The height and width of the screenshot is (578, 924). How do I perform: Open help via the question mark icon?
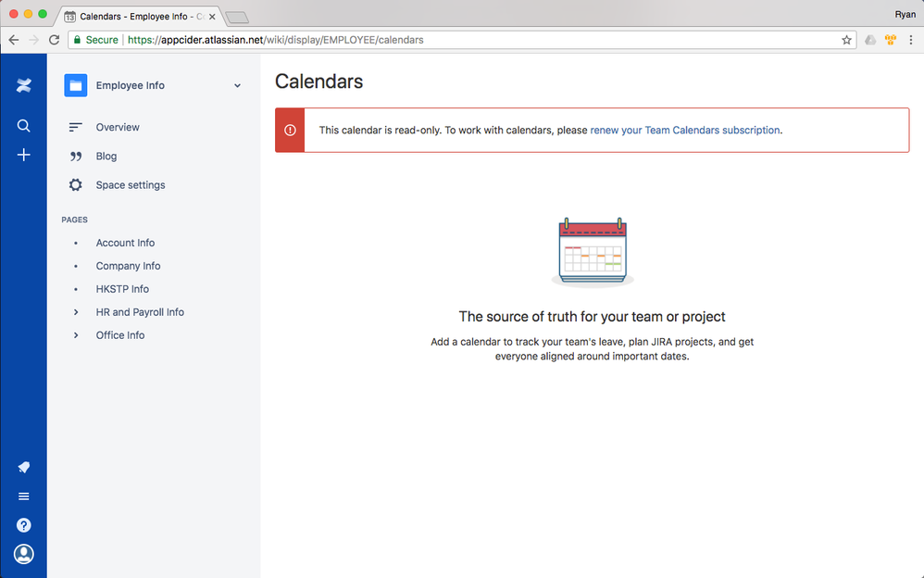tap(23, 525)
